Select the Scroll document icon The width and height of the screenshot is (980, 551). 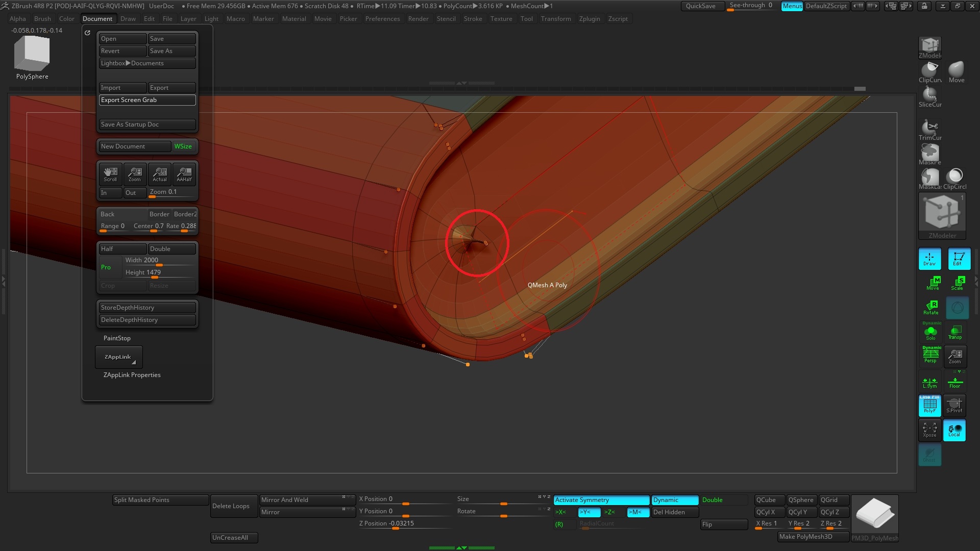click(x=110, y=174)
